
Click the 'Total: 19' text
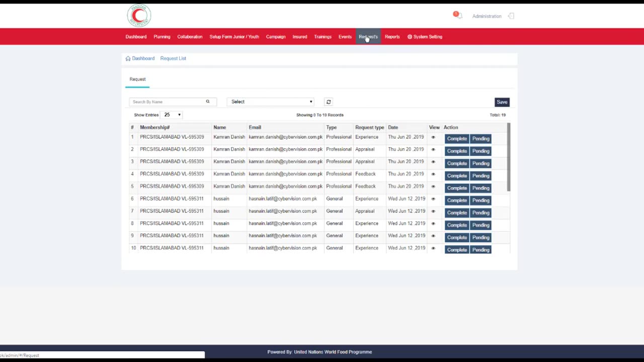coord(498,115)
